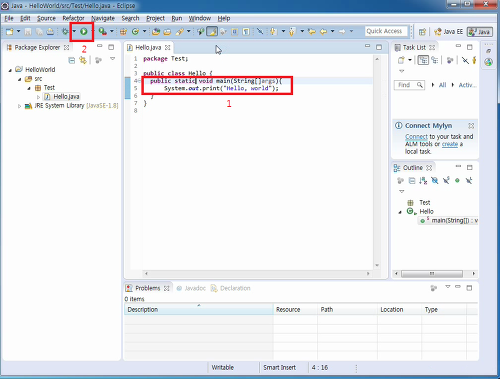Click the green Run button in the toolbar

pos(84,32)
